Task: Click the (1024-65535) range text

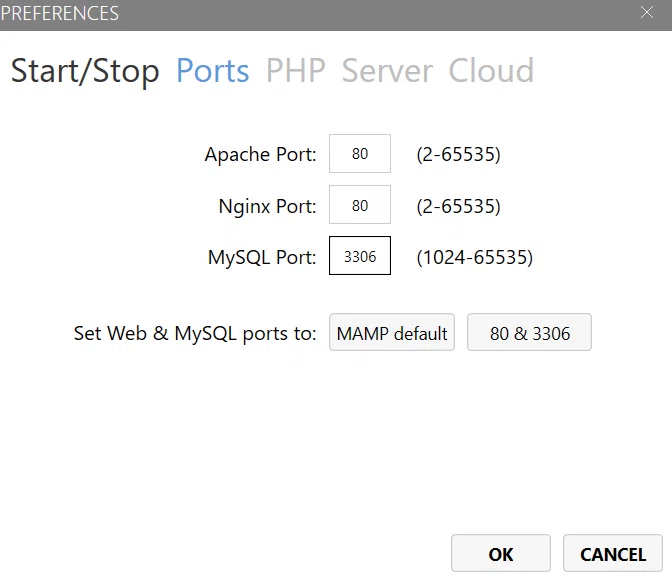Action: pos(474,258)
